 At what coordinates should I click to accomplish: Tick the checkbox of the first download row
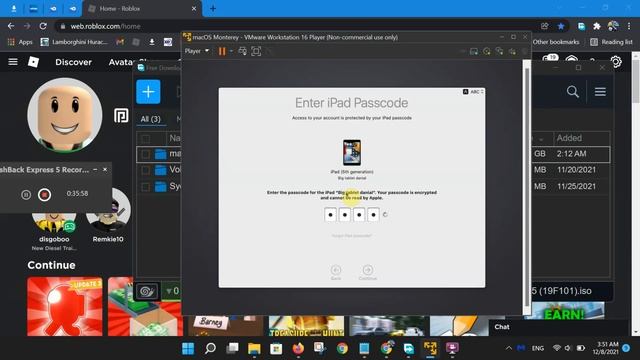(145, 154)
